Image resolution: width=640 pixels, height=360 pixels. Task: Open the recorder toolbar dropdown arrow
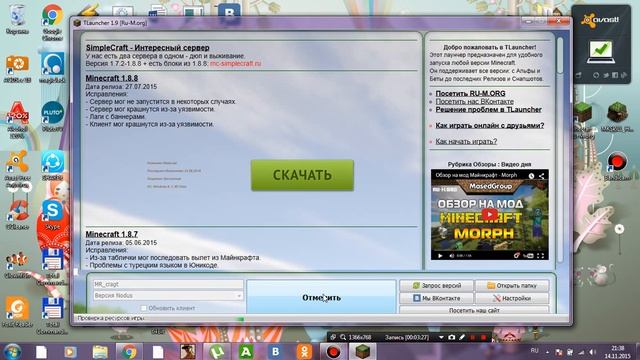pyautogui.click(x=441, y=337)
